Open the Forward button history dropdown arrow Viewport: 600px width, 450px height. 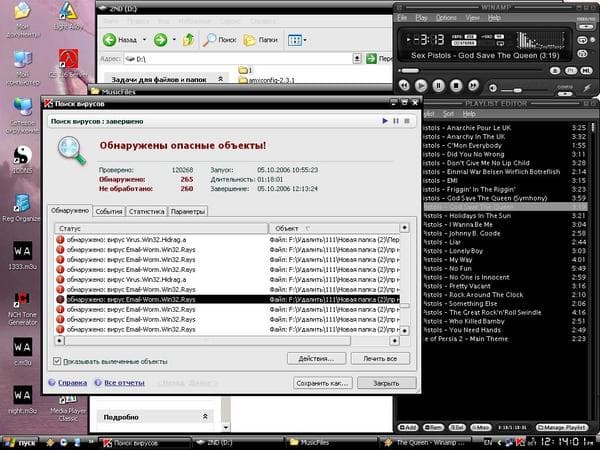pos(174,39)
